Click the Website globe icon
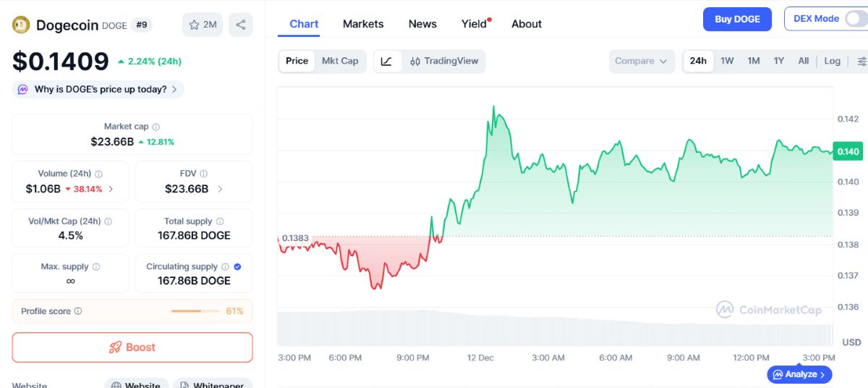Image resolution: width=868 pixels, height=388 pixels. click(x=116, y=386)
